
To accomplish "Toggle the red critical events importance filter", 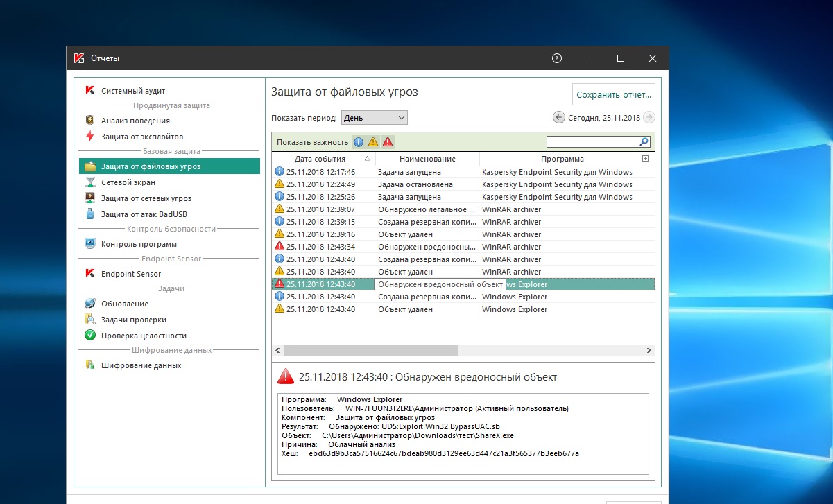I will (388, 142).
